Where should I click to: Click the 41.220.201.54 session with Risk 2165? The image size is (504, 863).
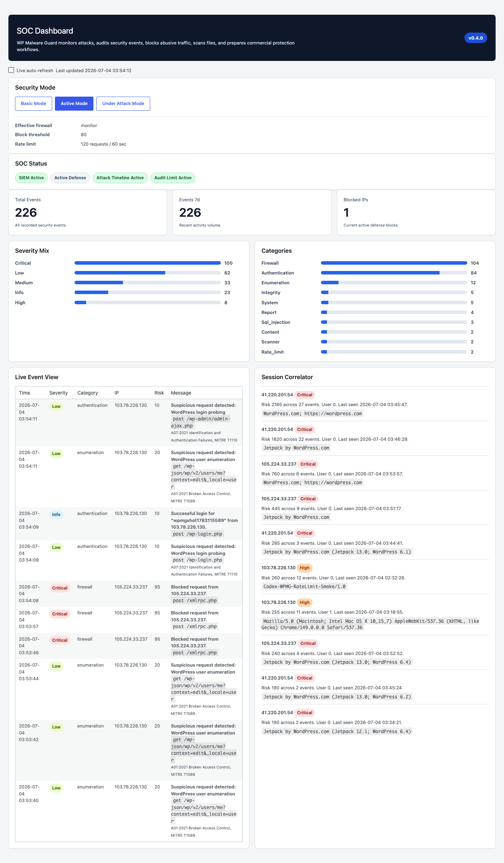(x=375, y=404)
